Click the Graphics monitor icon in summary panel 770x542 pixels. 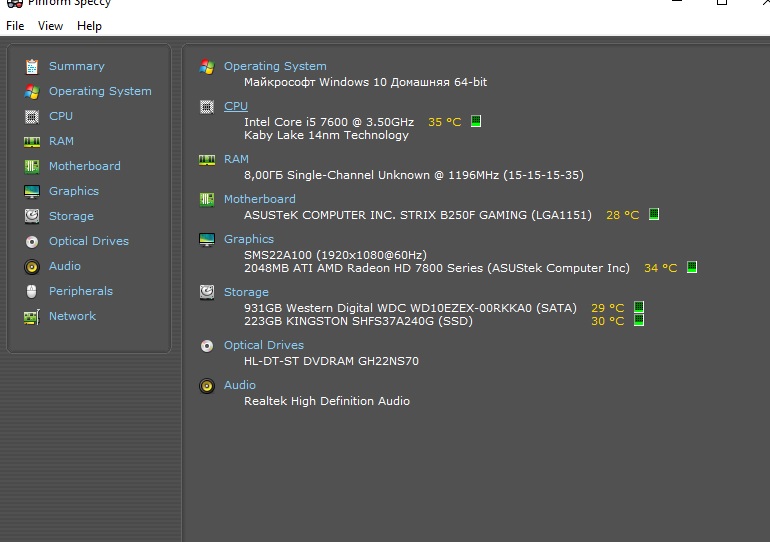coord(207,240)
